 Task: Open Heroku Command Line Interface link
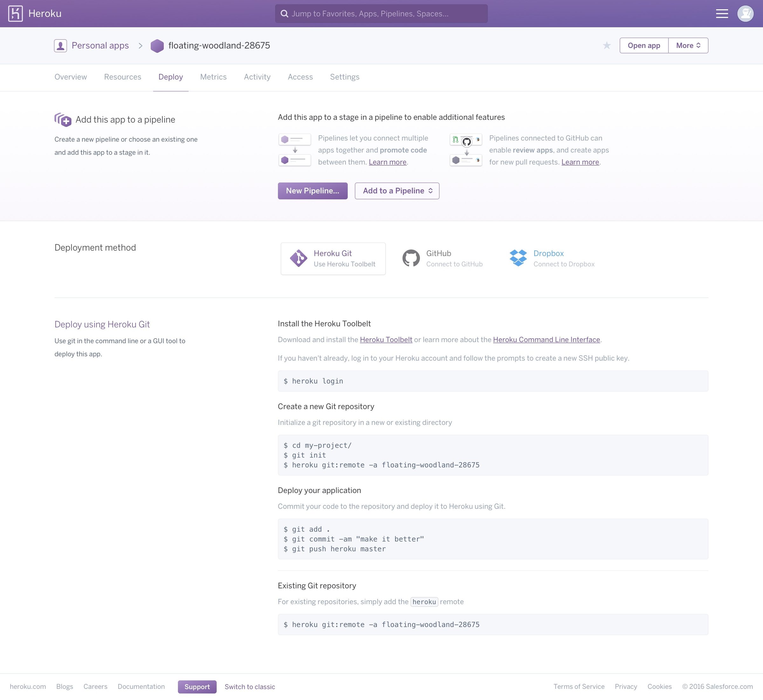546,340
